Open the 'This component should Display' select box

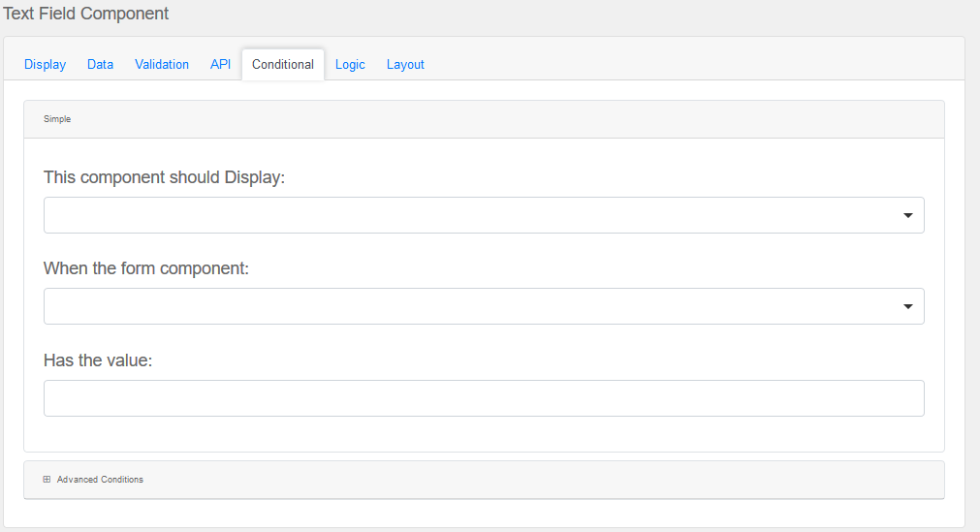(465, 215)
